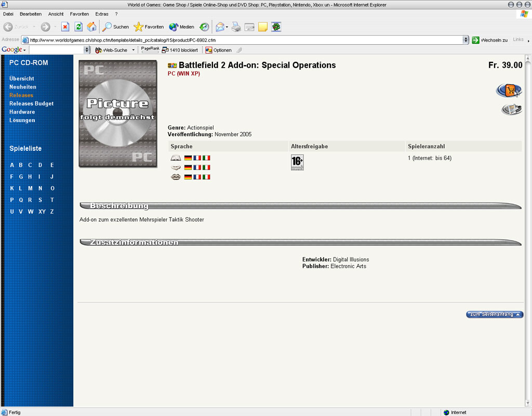Click the speech lips language icon
Viewport: 532px width, 416px height.
(x=176, y=177)
